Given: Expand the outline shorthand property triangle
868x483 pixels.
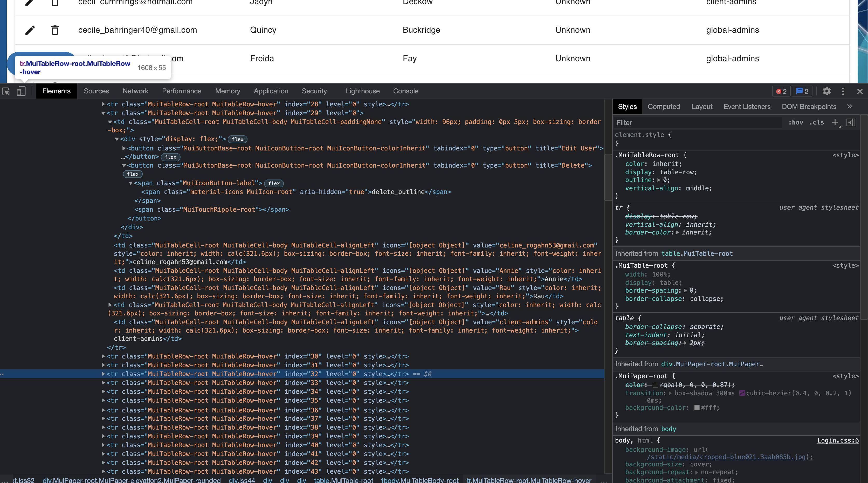Looking at the screenshot, I should [x=658, y=180].
